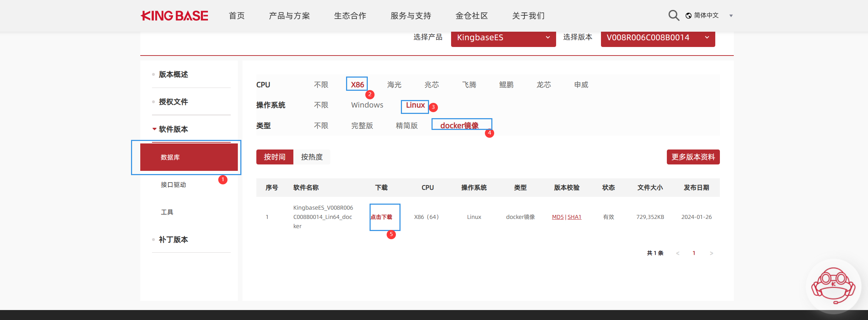Click the 更多版本资料 button
868x320 pixels.
[693, 157]
